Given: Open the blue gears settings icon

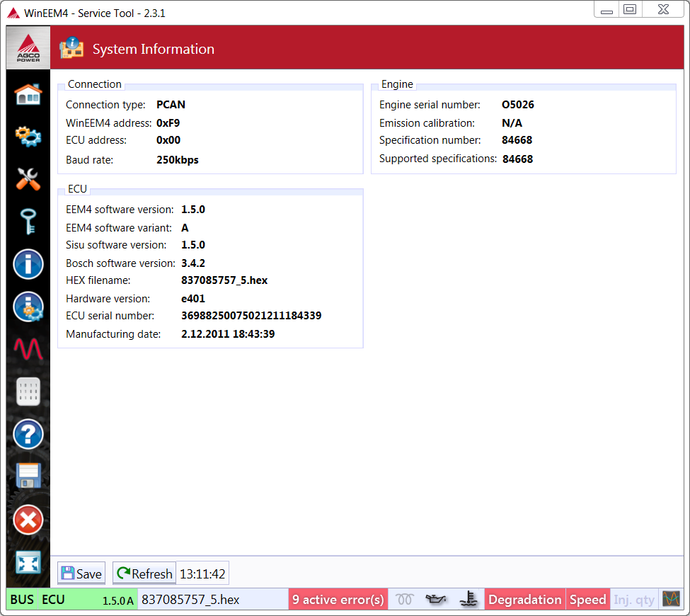Looking at the screenshot, I should [x=28, y=136].
